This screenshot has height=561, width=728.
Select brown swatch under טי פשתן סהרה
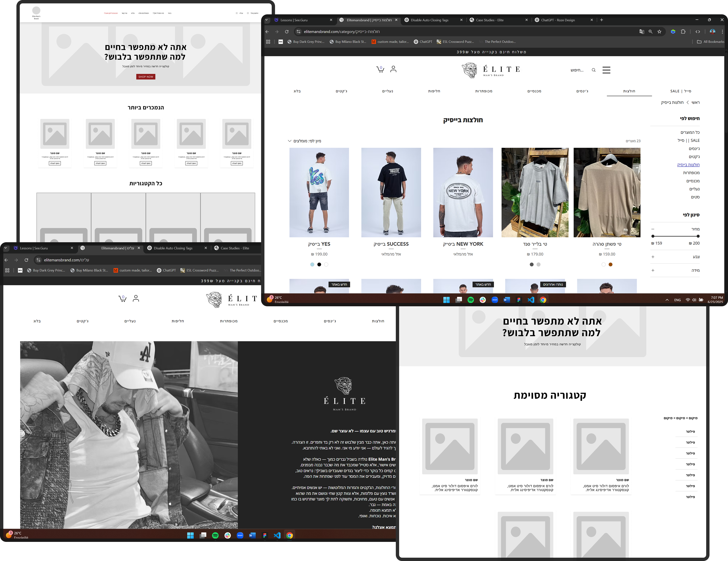(610, 265)
